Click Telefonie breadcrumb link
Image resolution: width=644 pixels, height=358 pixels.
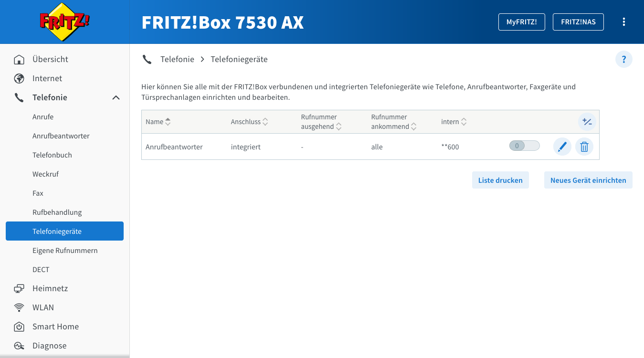177,59
